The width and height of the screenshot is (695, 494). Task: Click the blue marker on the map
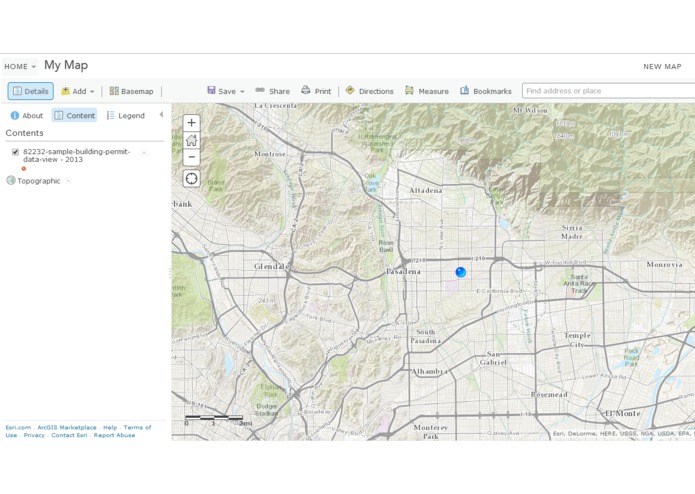tap(461, 272)
